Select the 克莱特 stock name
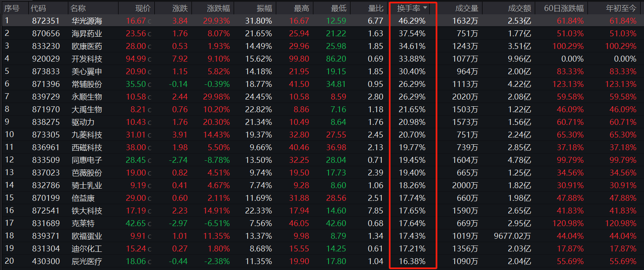The width and height of the screenshot is (644, 270). [x=83, y=223]
